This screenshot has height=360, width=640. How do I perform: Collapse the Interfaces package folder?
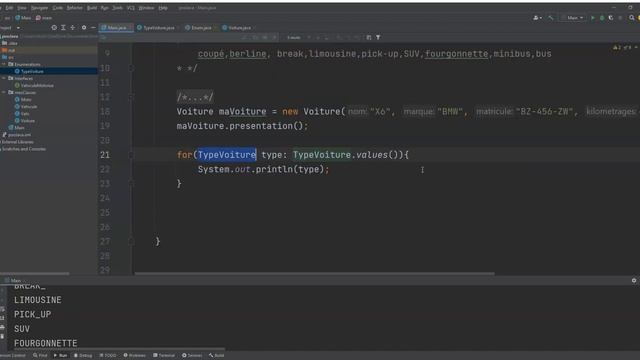4,78
